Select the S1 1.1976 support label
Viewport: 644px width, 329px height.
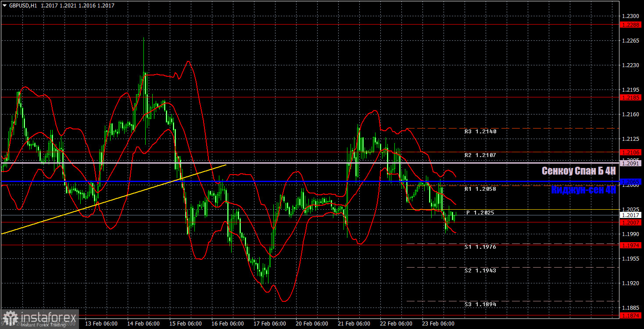480,247
